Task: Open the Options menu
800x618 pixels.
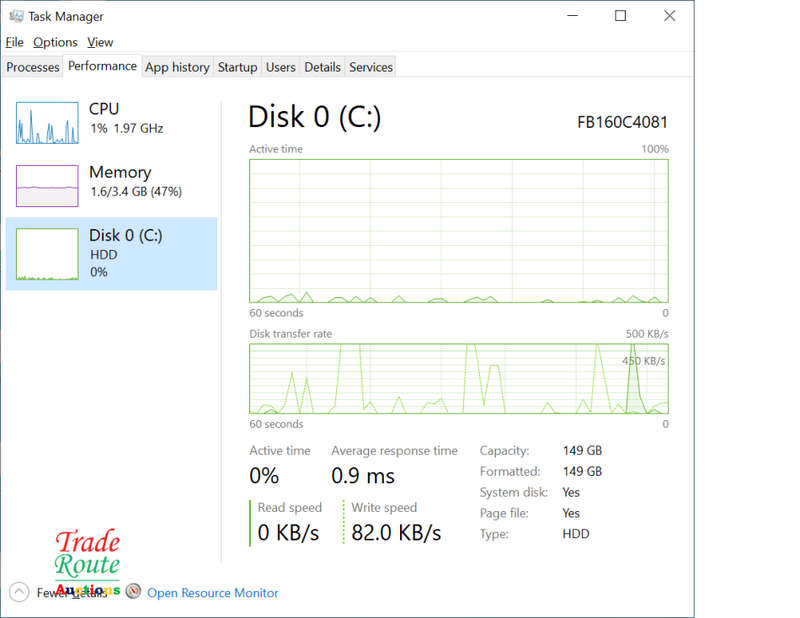Action: (55, 42)
